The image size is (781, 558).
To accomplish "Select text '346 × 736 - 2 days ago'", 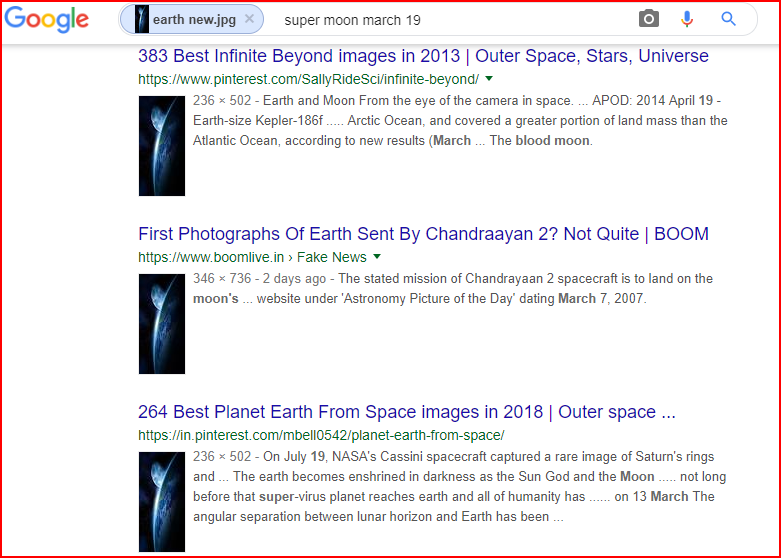I will (260, 279).
